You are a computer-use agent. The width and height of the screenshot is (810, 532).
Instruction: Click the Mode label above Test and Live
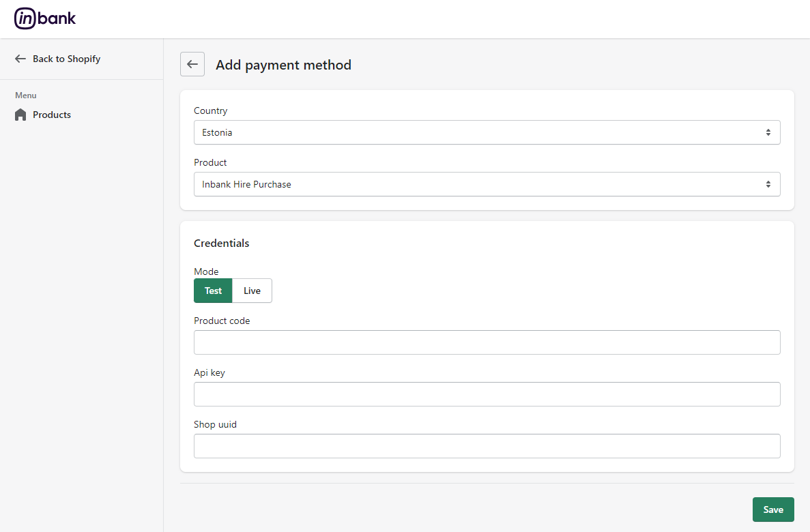coord(206,271)
